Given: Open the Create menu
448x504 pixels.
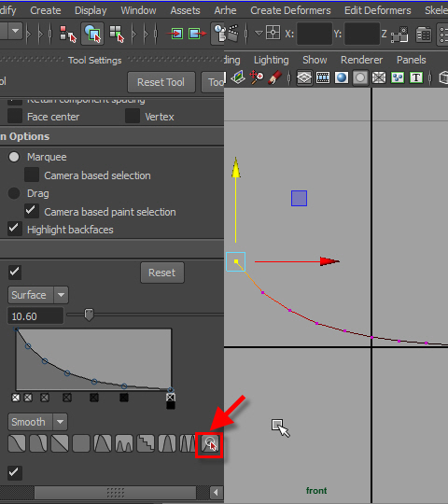Looking at the screenshot, I should (46, 10).
